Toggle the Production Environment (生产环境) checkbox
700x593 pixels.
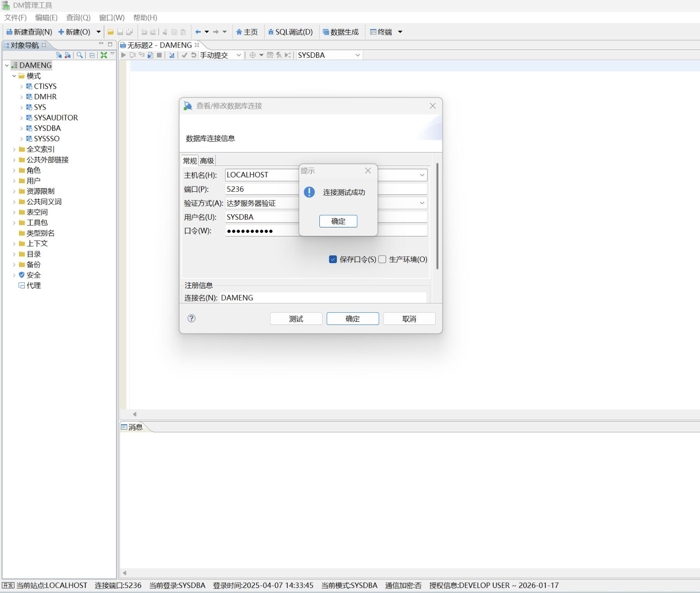pos(382,259)
